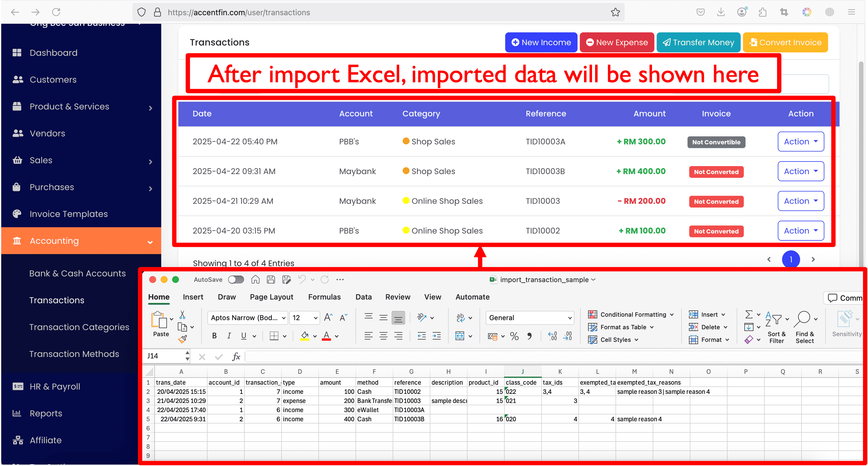Click the Excel Save icon
The image size is (868, 466).
click(x=271, y=280)
